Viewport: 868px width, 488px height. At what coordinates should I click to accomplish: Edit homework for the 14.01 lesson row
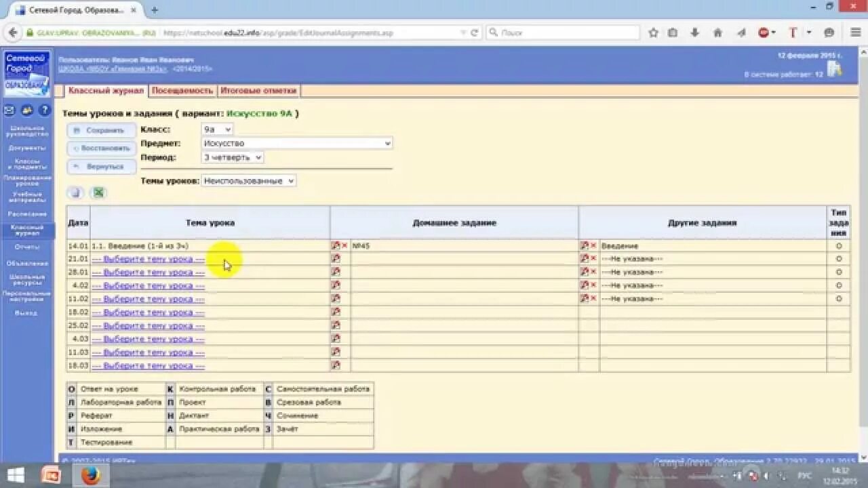(335, 246)
